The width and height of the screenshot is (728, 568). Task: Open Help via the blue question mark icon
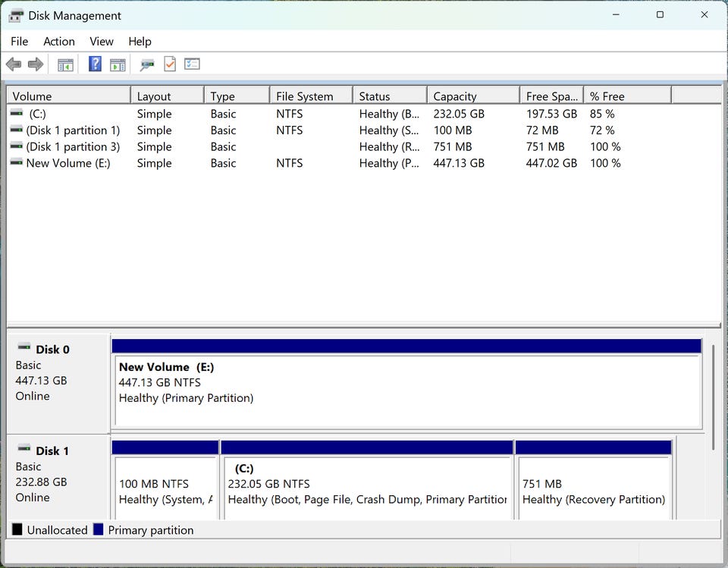[95, 64]
